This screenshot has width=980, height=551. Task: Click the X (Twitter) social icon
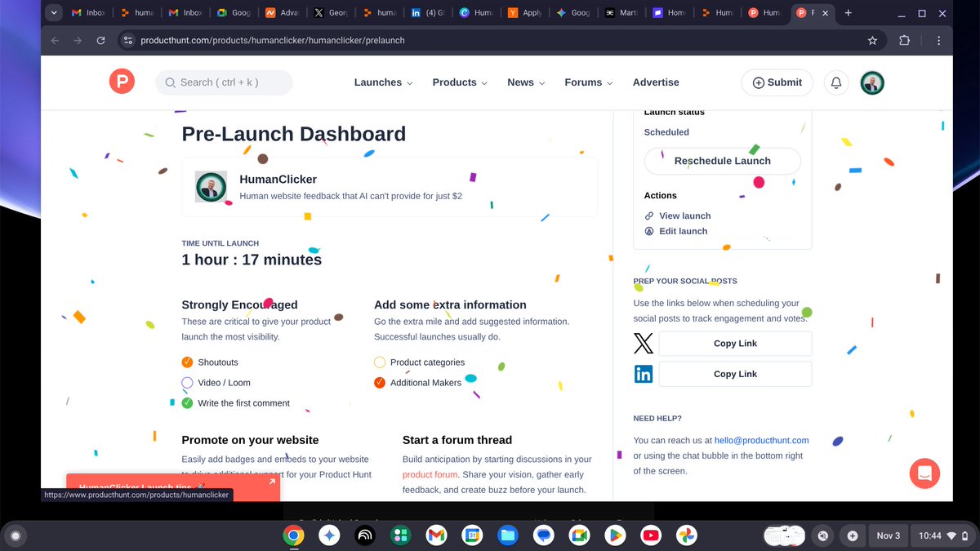[x=644, y=343]
